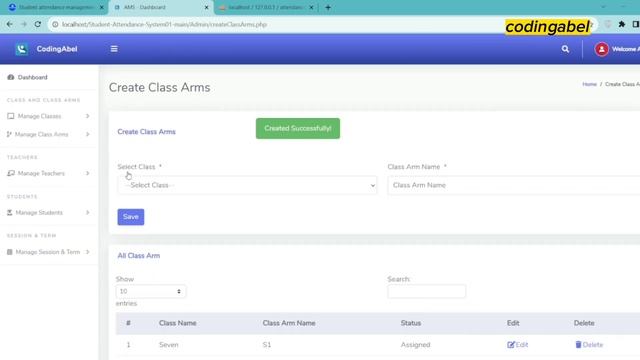
Task: Click the Edit pencil icon for S1
Action: pyautogui.click(x=511, y=345)
